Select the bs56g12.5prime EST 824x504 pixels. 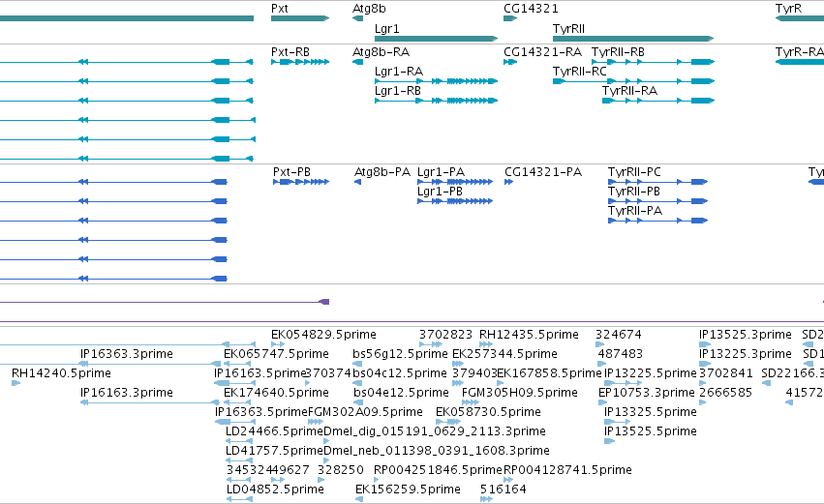(x=358, y=364)
